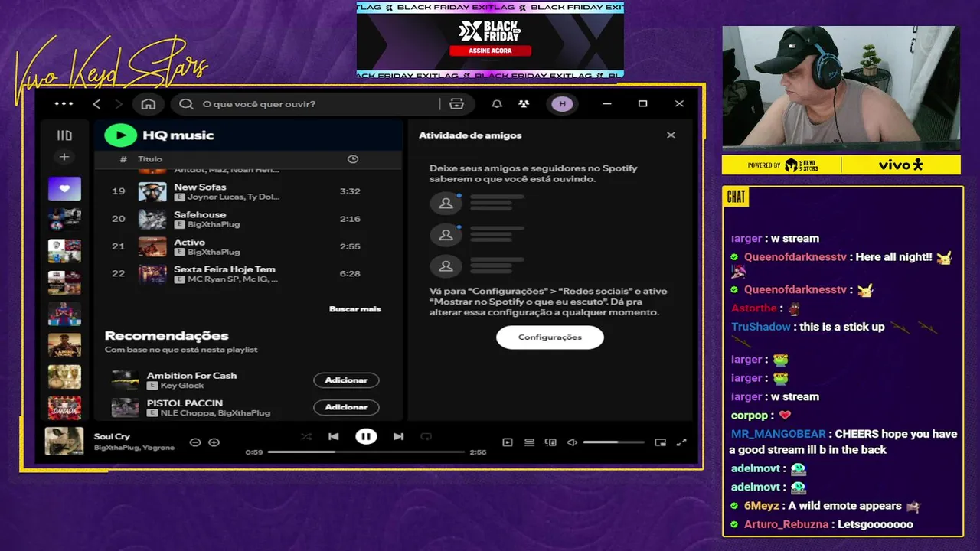Viewport: 980px width, 551px height.
Task: Open BigXthaPlug artist link under Safehouse
Action: coord(214,224)
